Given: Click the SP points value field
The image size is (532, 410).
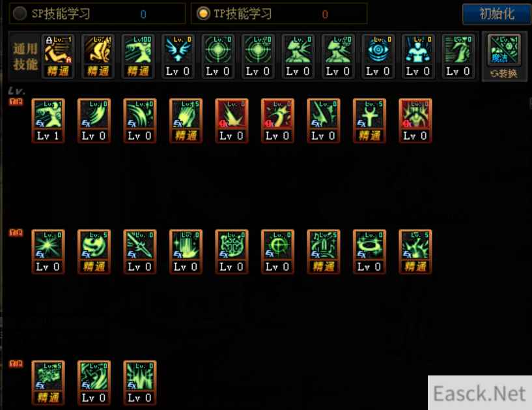Looking at the screenshot, I should coord(143,14).
